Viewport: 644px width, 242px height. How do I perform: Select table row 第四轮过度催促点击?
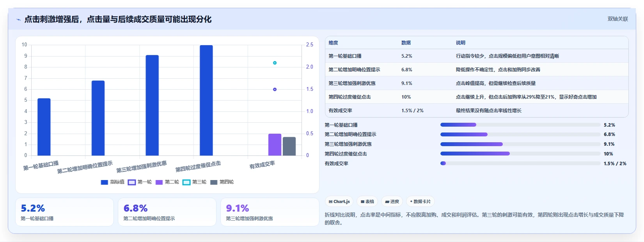477,97
